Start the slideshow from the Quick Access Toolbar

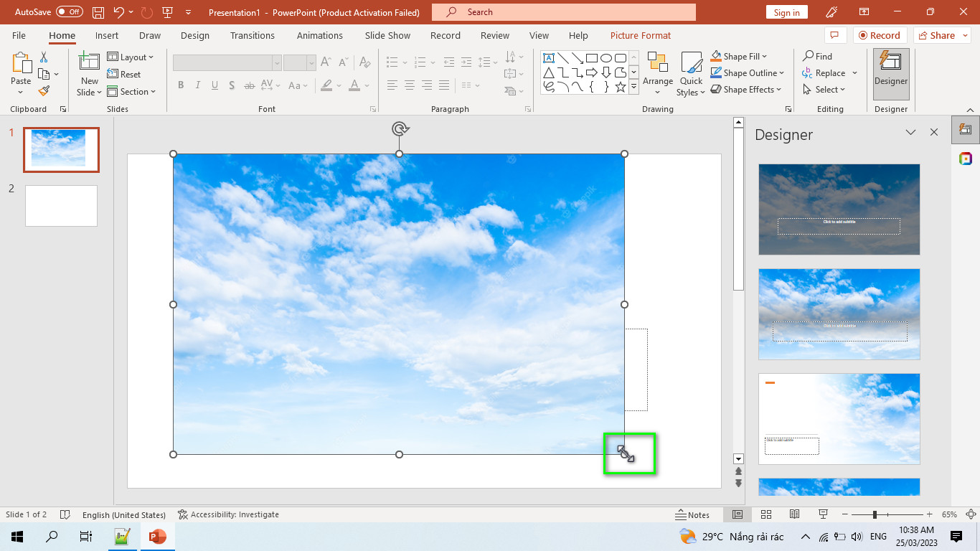(x=167, y=12)
